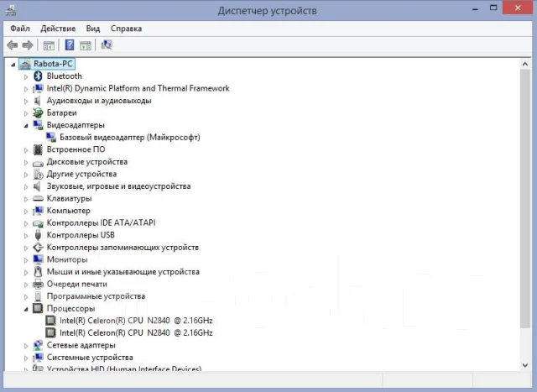Image resolution: width=537 pixels, height=392 pixels.
Task: Maximize the Диспетчер устройств window
Action: [x=493, y=8]
